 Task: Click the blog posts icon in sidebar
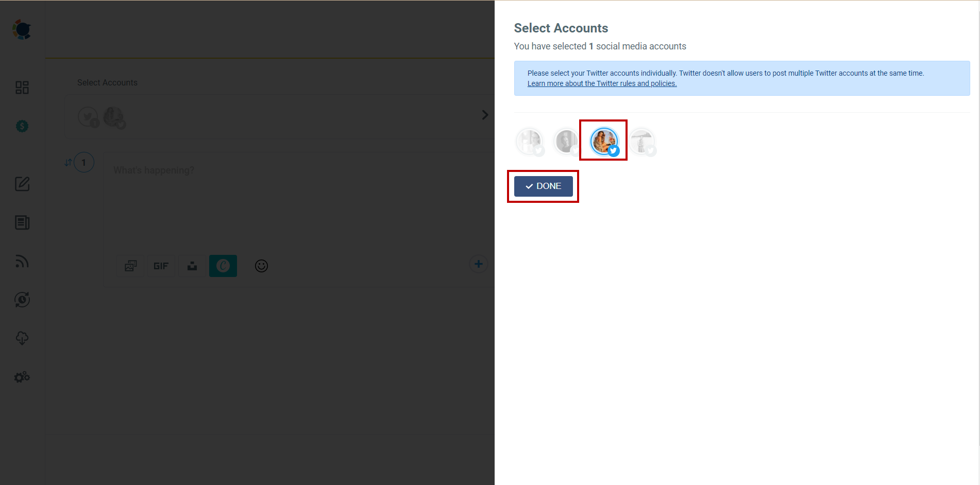click(x=22, y=222)
